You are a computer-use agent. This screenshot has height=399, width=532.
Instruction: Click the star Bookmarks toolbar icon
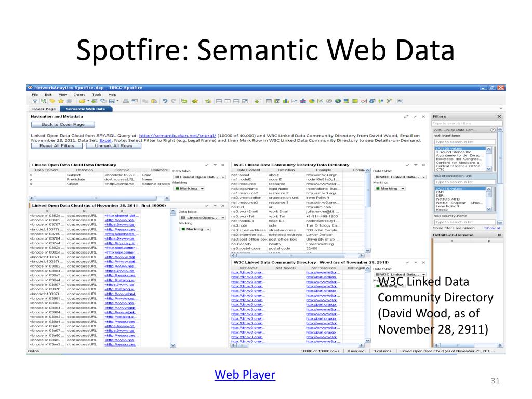(x=61, y=101)
